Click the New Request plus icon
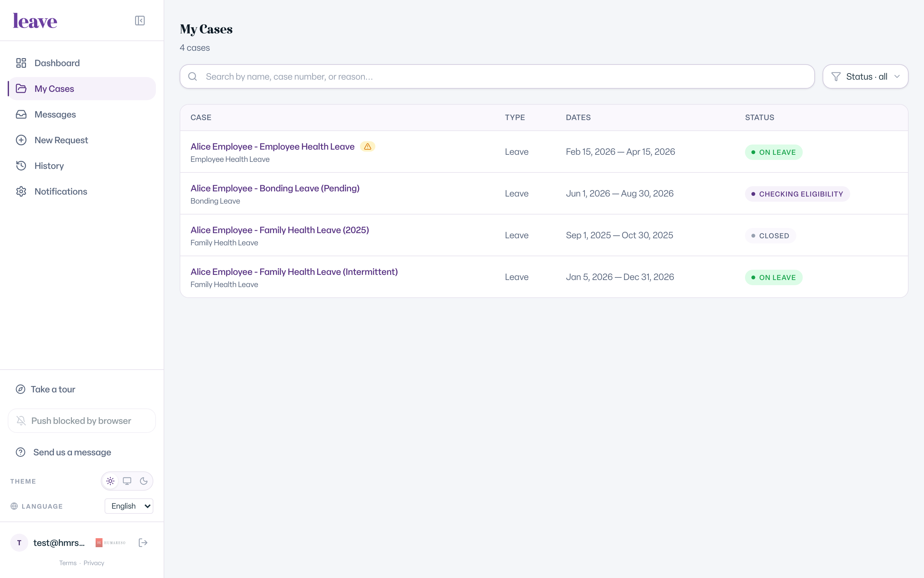The width and height of the screenshot is (924, 578). (21, 140)
